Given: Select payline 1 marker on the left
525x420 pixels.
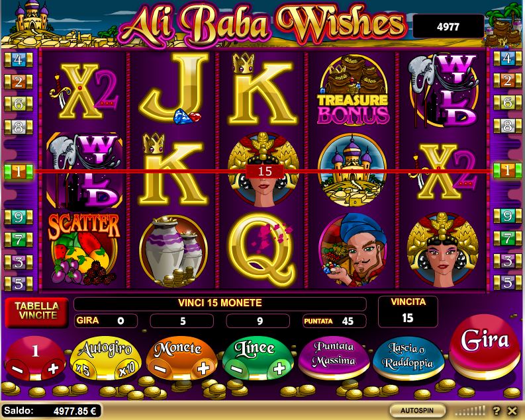Looking at the screenshot, I should pos(19,171).
